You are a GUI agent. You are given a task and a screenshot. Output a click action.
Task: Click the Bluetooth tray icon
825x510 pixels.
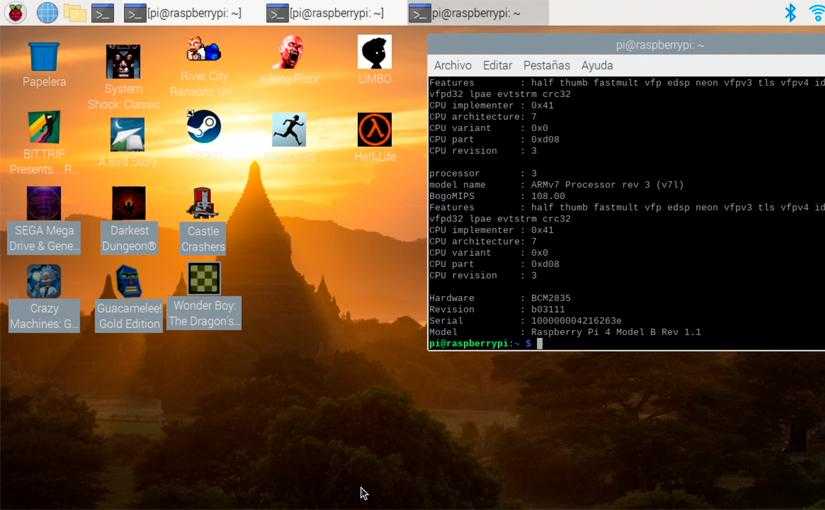[790, 13]
